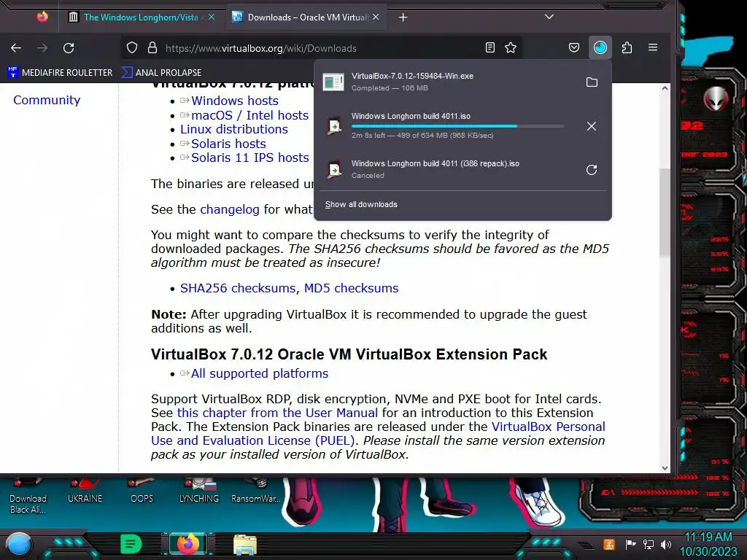Click the scrollbar down arrow
The height and width of the screenshot is (560, 747).
665,467
